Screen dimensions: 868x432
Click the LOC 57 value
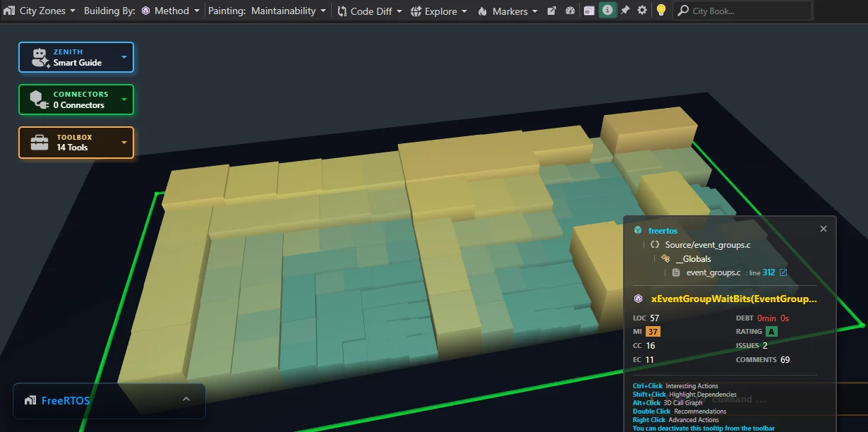654,318
